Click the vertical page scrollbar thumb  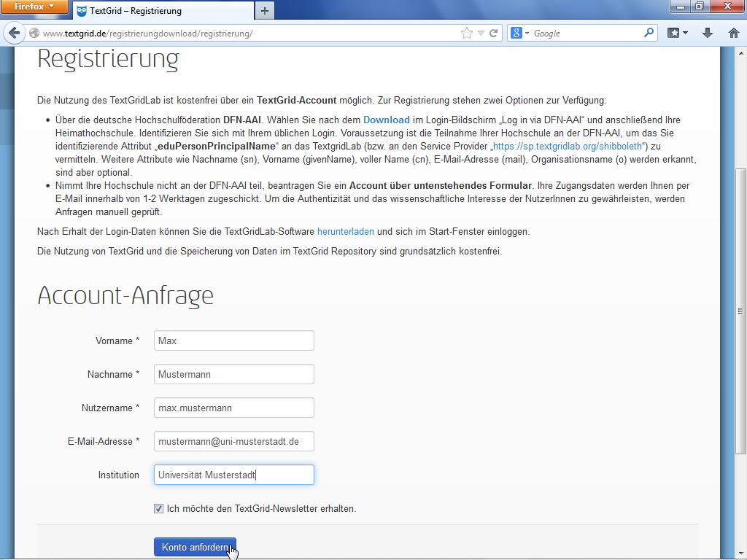740,310
